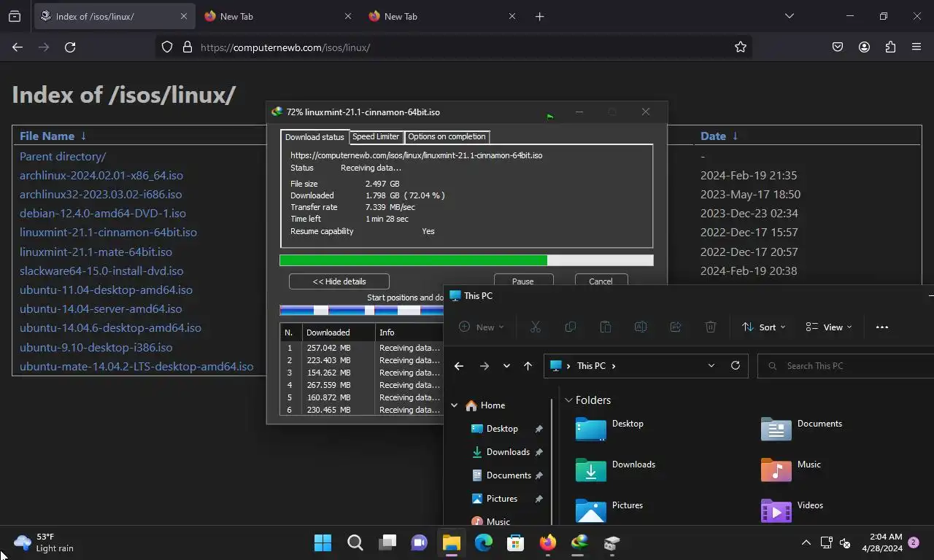Open Sort dropdown in Explorer
Image resolution: width=934 pixels, height=560 pixels.
[763, 327]
